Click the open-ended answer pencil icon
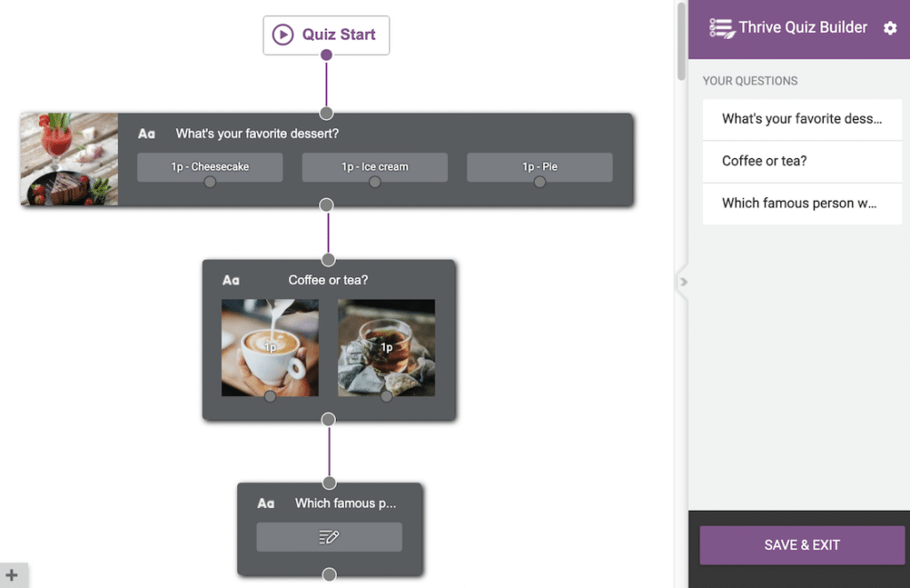The image size is (910, 588). (329, 536)
